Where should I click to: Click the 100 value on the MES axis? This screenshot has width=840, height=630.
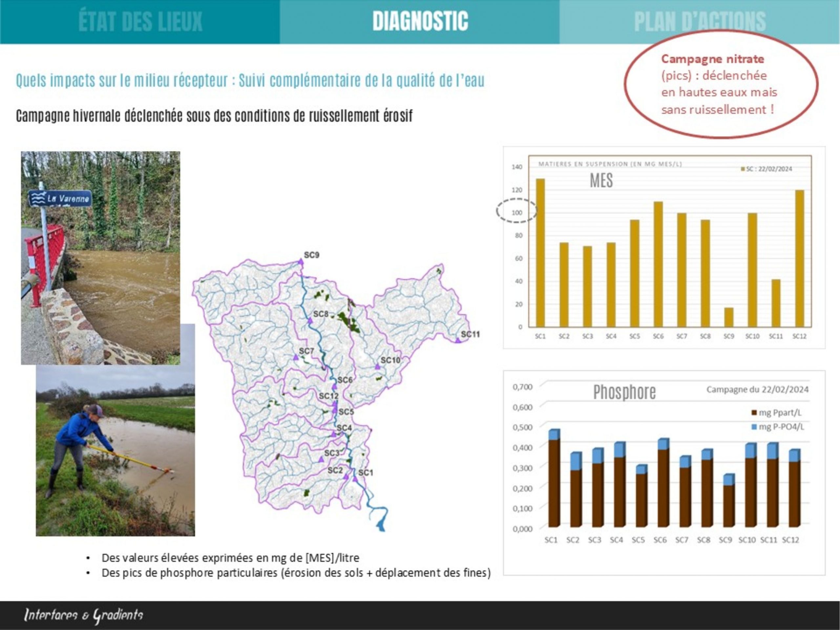[517, 213]
